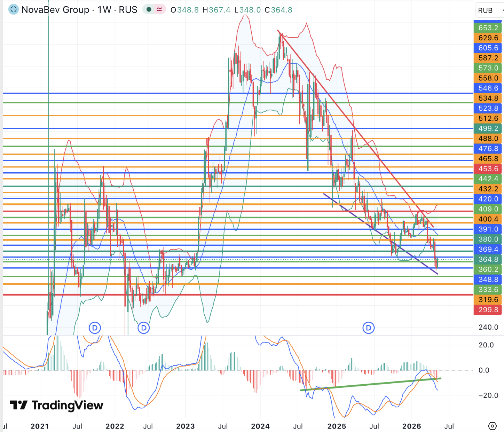Click the dividend marker near Jul 2025
The image size is (504, 432).
[x=369, y=328]
